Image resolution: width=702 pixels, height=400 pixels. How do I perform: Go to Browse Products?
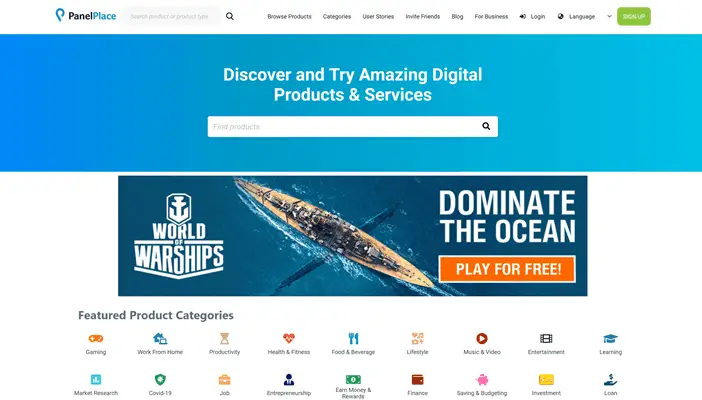pyautogui.click(x=289, y=17)
